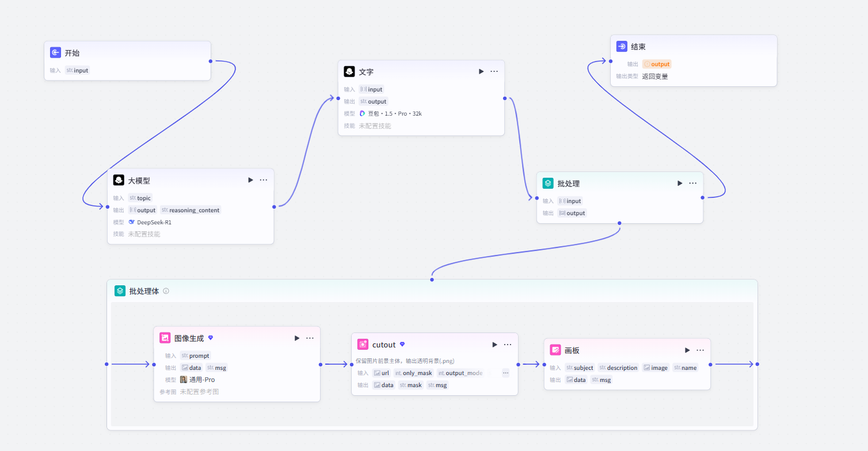This screenshot has height=451, width=868.
Task: Click the 画板 node icon
Action: pos(555,350)
